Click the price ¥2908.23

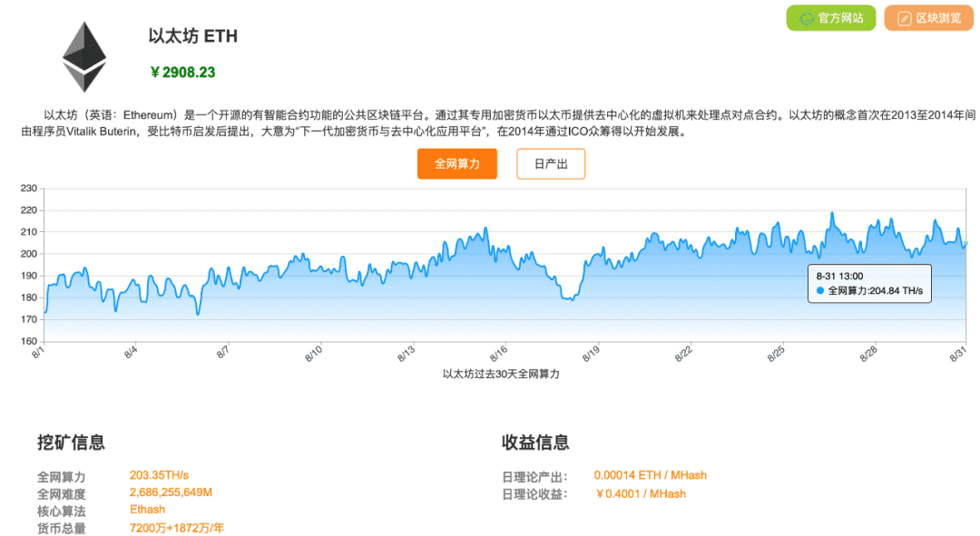point(182,73)
